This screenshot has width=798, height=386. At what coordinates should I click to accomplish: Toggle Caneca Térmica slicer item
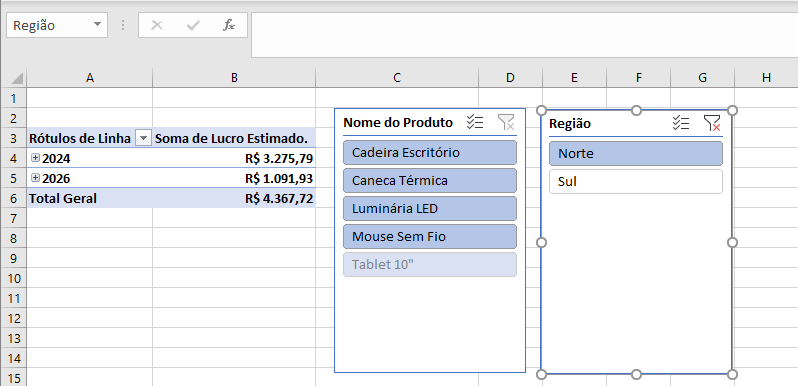click(x=430, y=180)
